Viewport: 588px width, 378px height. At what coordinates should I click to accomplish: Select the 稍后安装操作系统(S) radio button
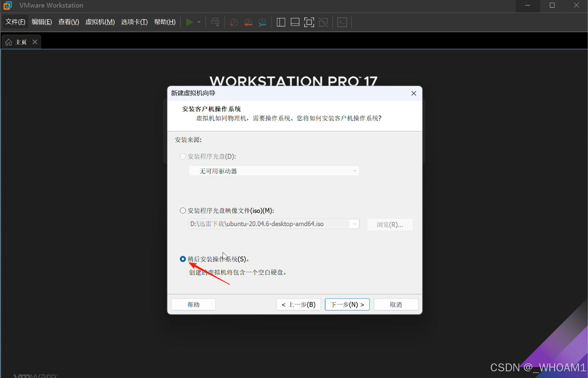click(183, 259)
